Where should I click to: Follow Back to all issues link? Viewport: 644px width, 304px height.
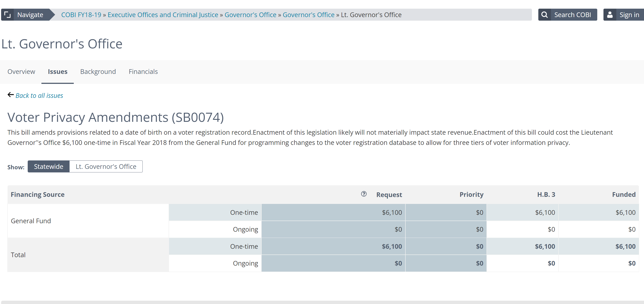39,95
